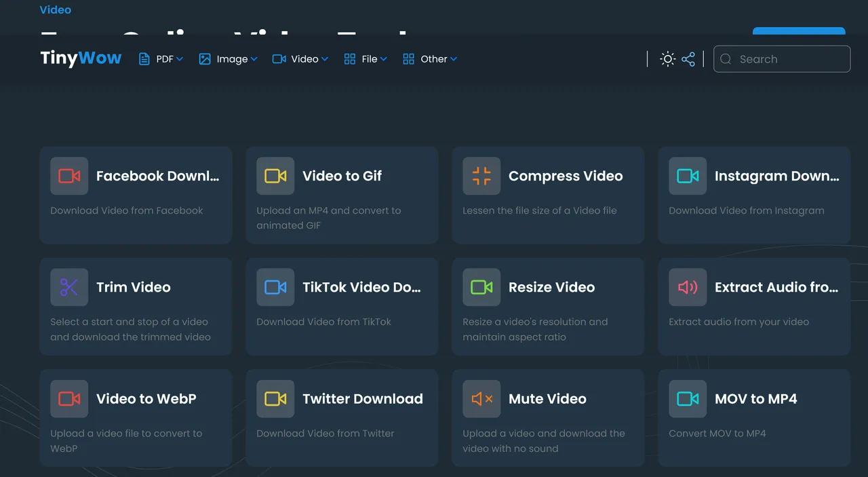Image resolution: width=868 pixels, height=477 pixels.
Task: Click the Instagram Download teal camera icon
Action: point(688,176)
